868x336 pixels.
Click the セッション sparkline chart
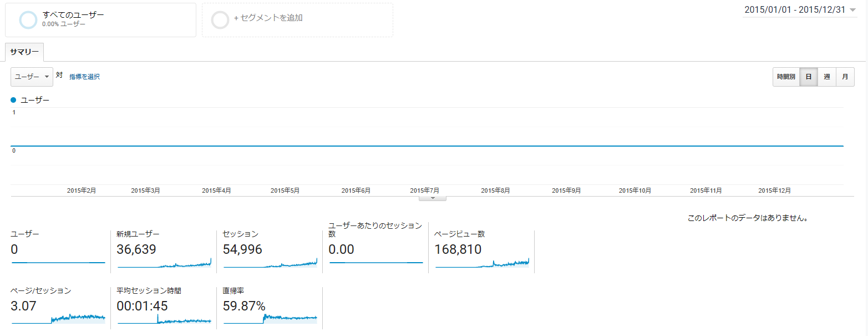tap(270, 264)
